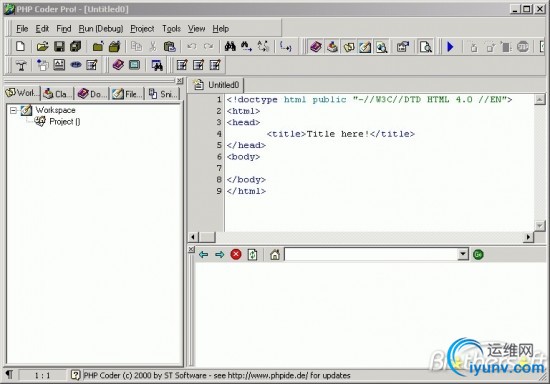Open the URL address dropdown arrow

[x=463, y=254]
